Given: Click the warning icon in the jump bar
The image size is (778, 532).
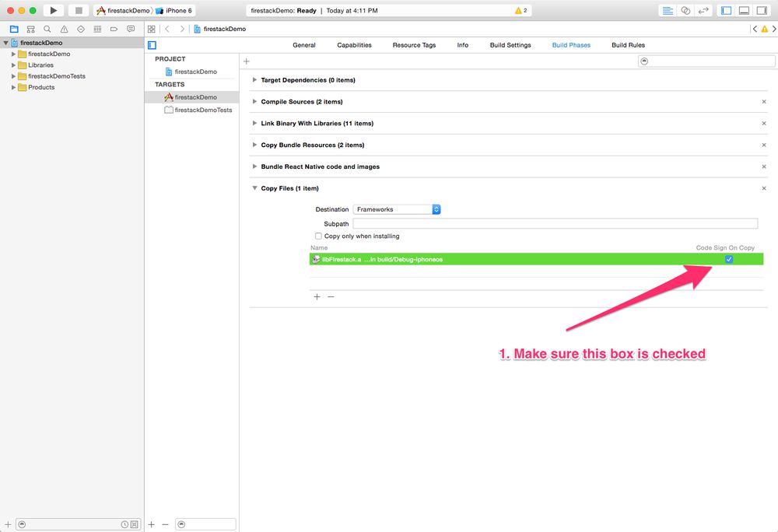Looking at the screenshot, I should (765, 30).
